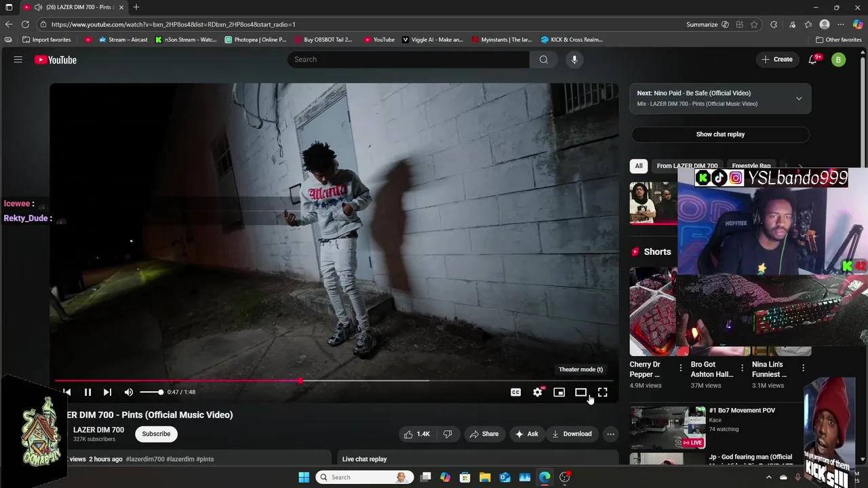Viewport: 868px width, 488px height.
Task: Mute the tab via speaker icon
Action: (x=38, y=7)
